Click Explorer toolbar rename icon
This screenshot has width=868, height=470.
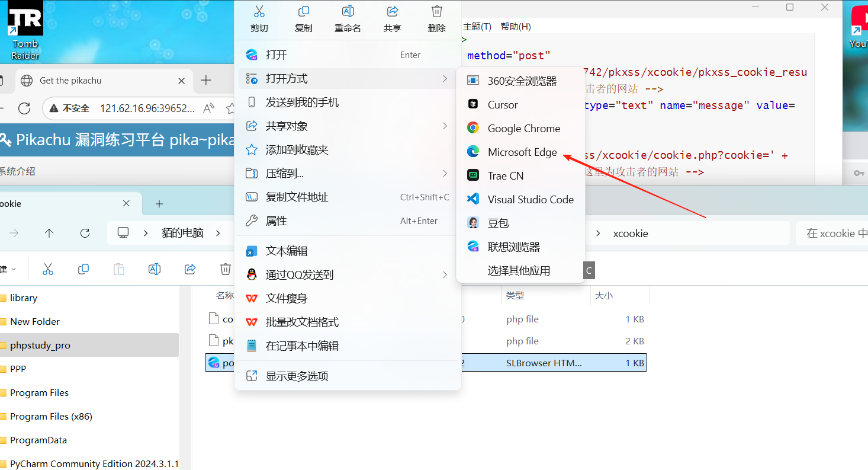pyautogui.click(x=155, y=269)
